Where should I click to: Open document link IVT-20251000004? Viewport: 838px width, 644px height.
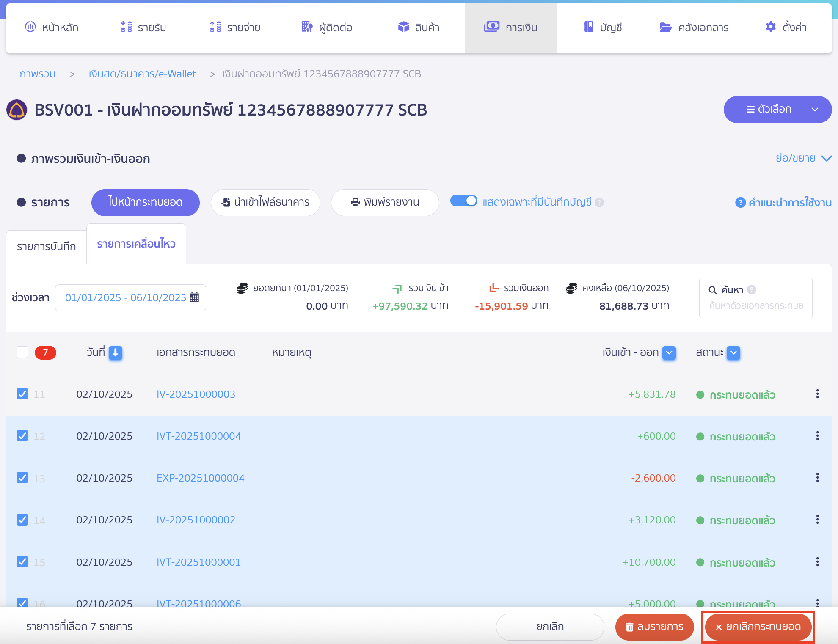click(x=198, y=436)
